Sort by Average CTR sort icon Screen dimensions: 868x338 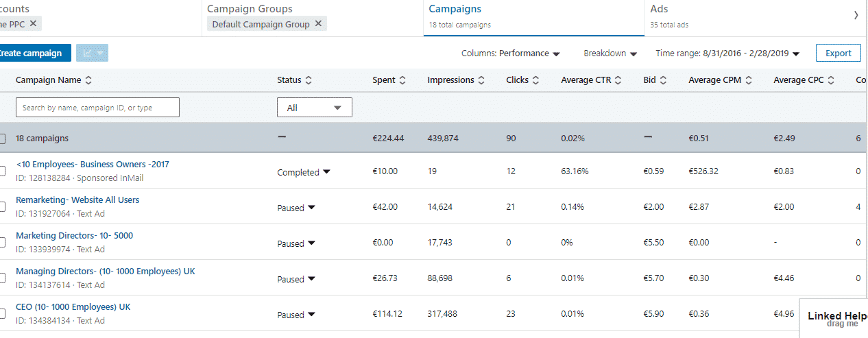[x=618, y=80]
